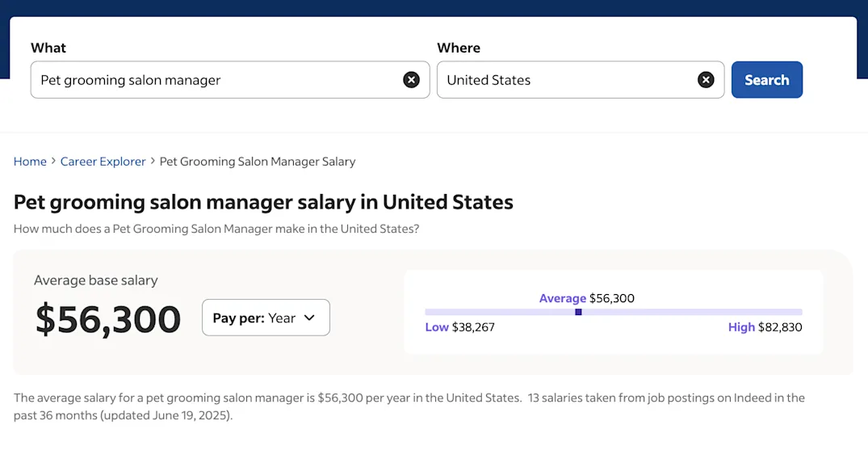Click the average marker on salary bar
Viewport: 868px width, 459px height.
click(578, 312)
